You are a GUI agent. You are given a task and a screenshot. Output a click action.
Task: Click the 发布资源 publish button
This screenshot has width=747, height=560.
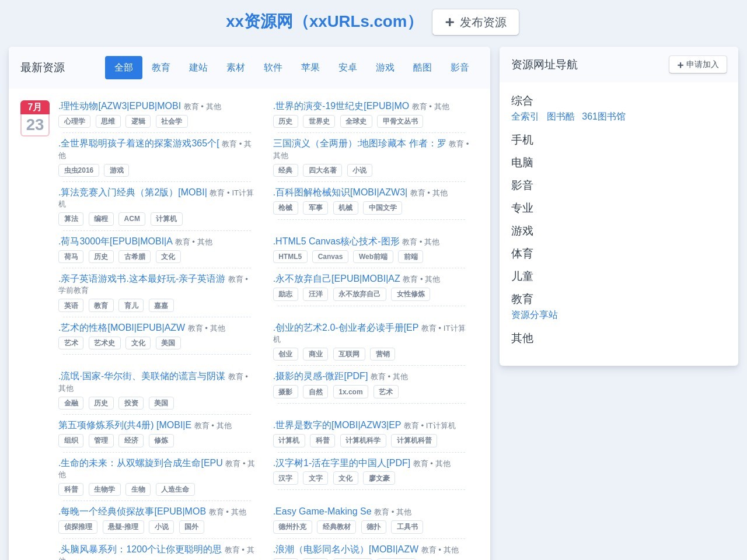click(x=475, y=22)
